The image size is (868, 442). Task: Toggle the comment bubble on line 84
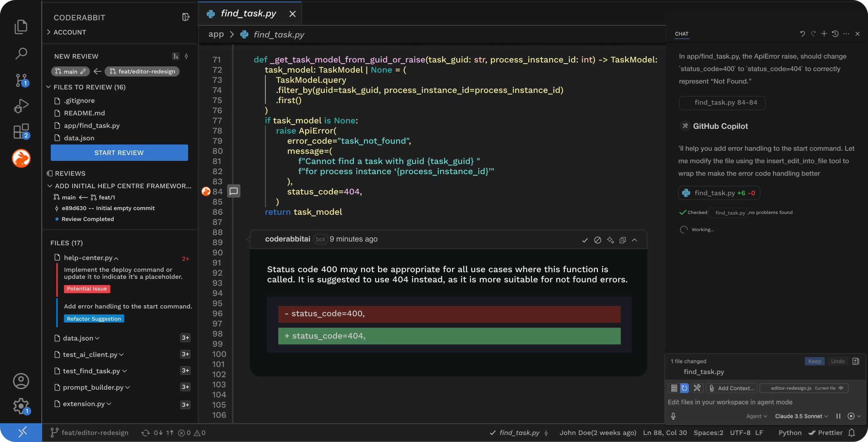point(233,191)
